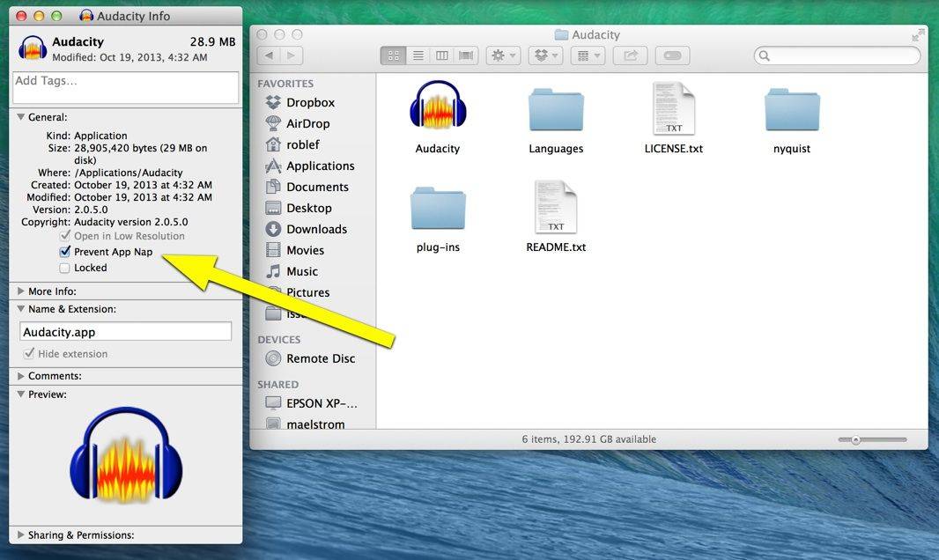Open the Action gear menu button
939x560 pixels.
point(504,55)
